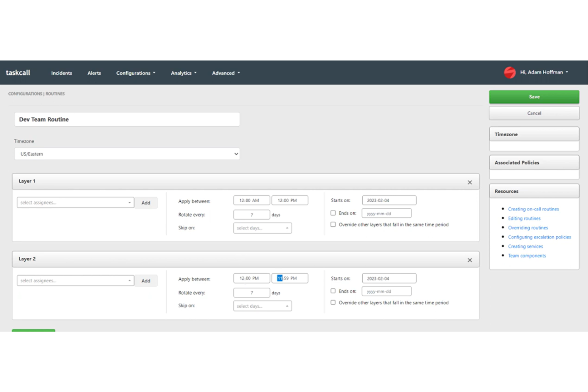Click the Dev Team Routine name field
Viewport: 588px width, 392px height.
click(127, 120)
